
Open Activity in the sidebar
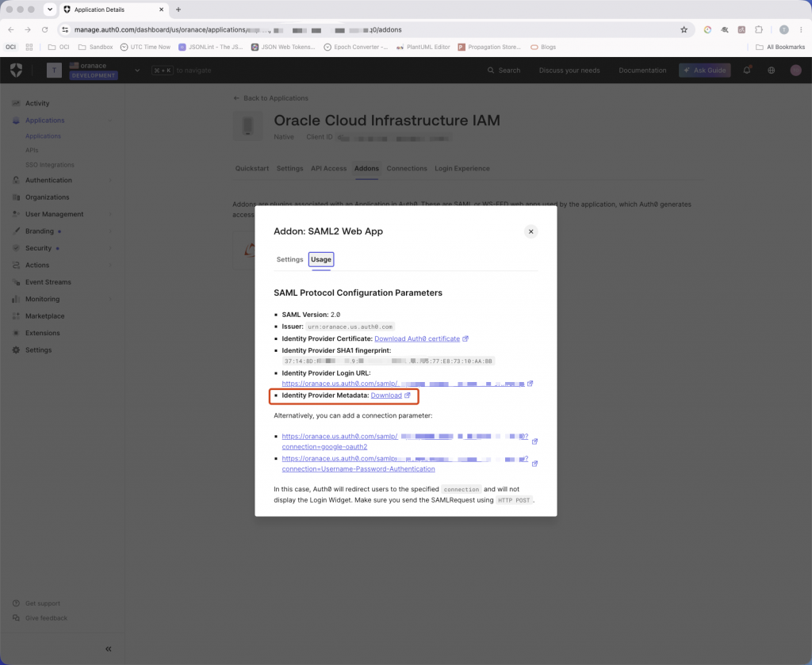37,104
